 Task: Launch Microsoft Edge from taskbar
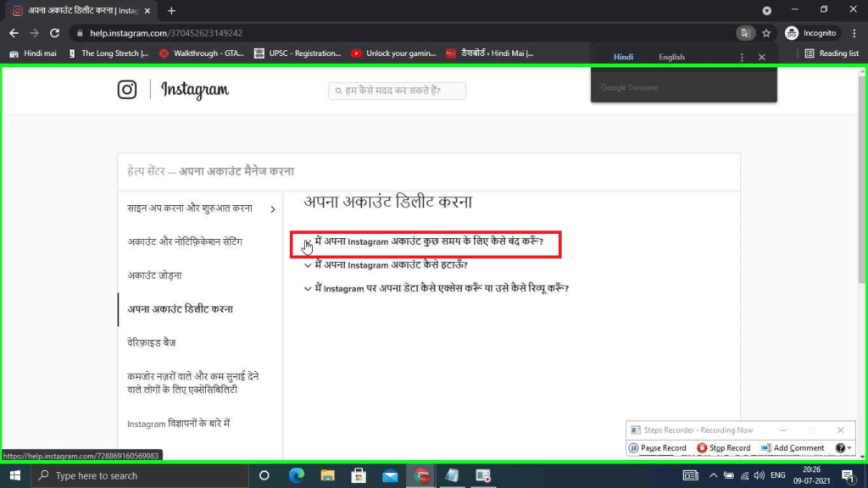[x=297, y=475]
